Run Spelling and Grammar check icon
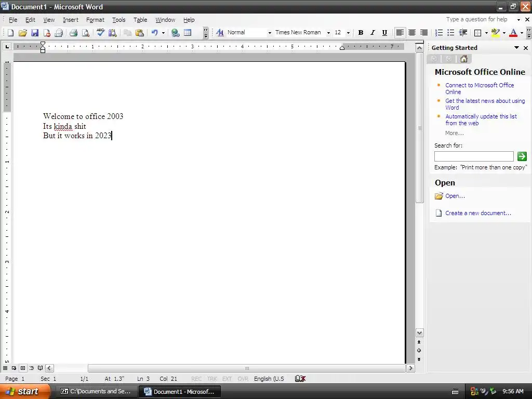The height and width of the screenshot is (399, 532). click(100, 33)
